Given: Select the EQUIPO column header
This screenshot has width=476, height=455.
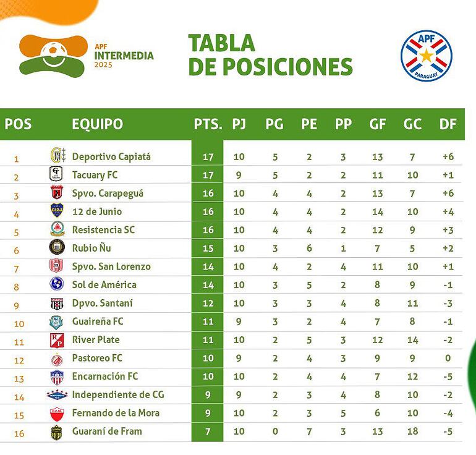Looking at the screenshot, I should tap(97, 124).
